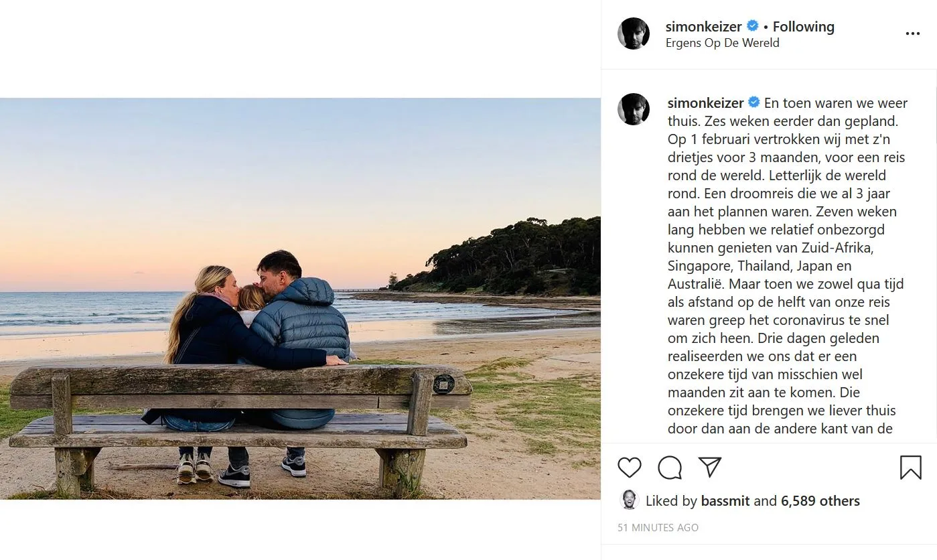Click simonkeizer's profile picture next to the caption
Image resolution: width=937 pixels, height=560 pixels.
click(x=634, y=109)
